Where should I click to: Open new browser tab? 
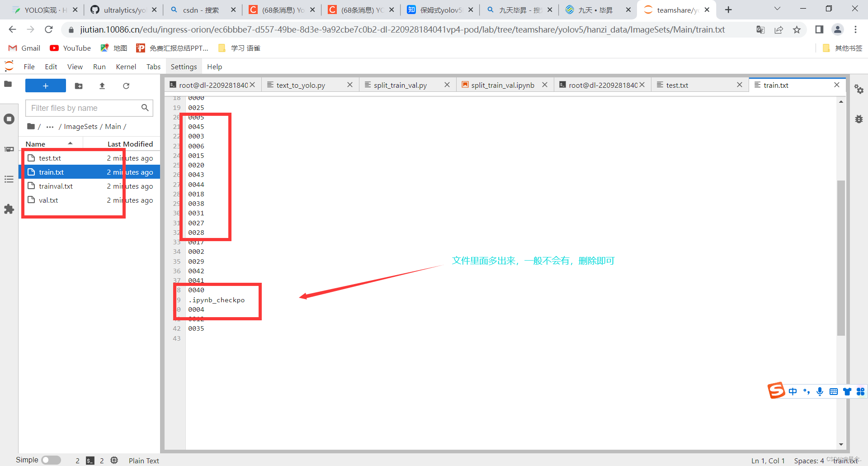[x=728, y=10]
